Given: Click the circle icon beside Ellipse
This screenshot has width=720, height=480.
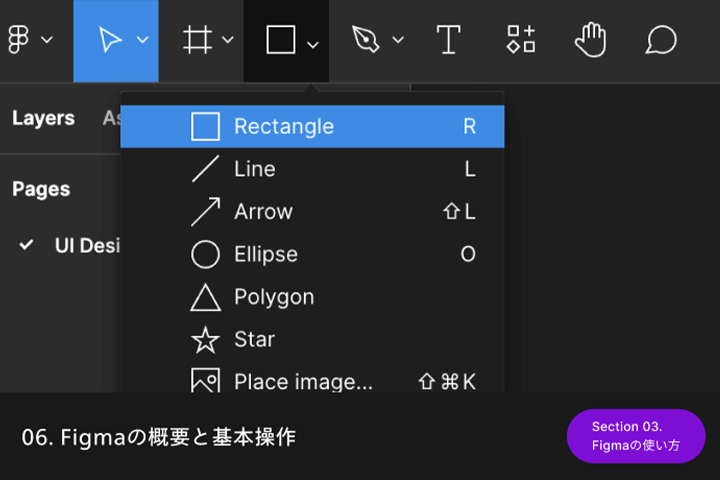Looking at the screenshot, I should coord(205,254).
